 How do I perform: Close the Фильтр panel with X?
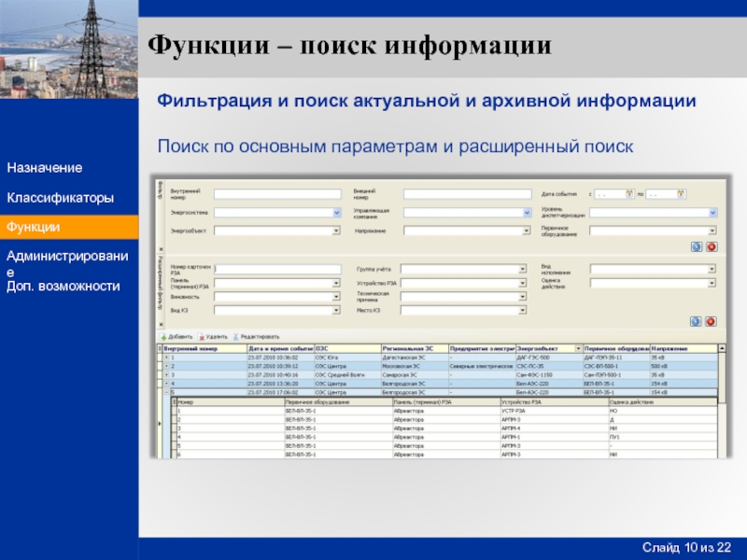tap(161, 249)
